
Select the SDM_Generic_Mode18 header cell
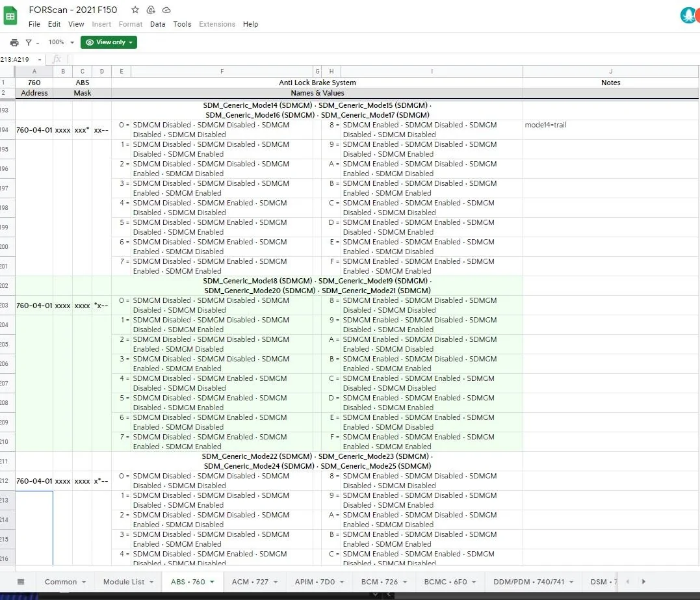317,286
